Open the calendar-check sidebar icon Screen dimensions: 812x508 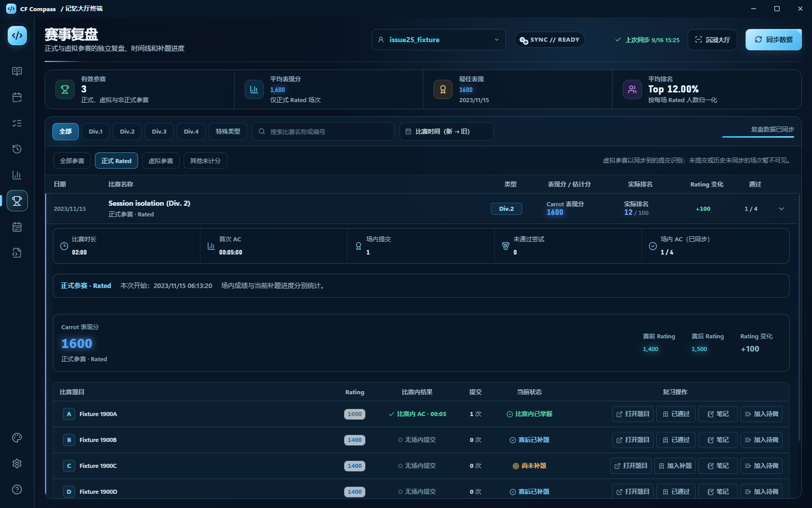point(17,97)
